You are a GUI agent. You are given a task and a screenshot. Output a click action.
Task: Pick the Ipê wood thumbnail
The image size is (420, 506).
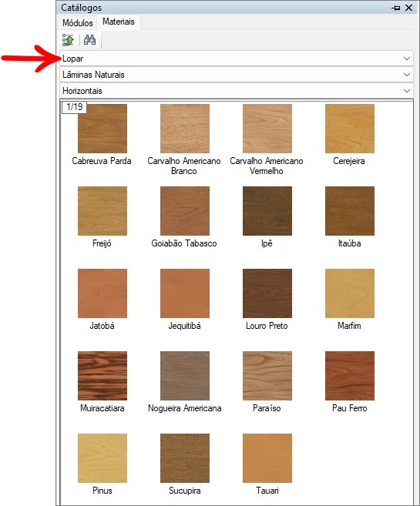267,211
